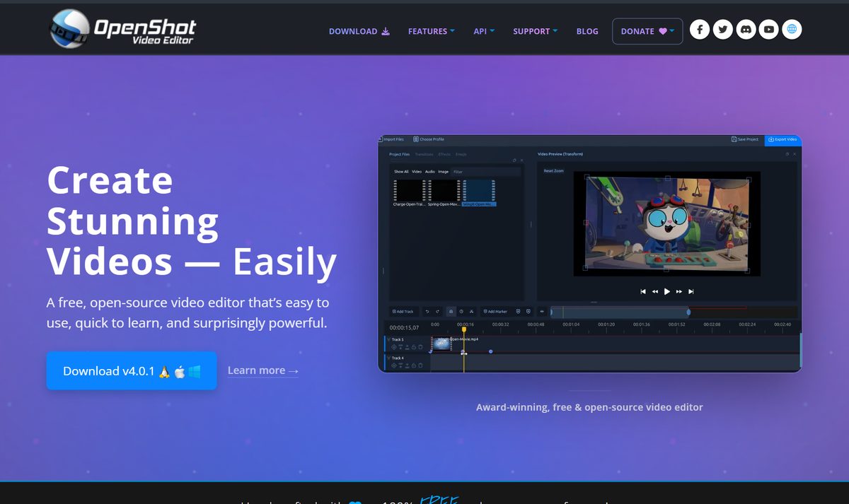Open the Discord community icon
Viewport: 849px width, 504px height.
tap(746, 30)
